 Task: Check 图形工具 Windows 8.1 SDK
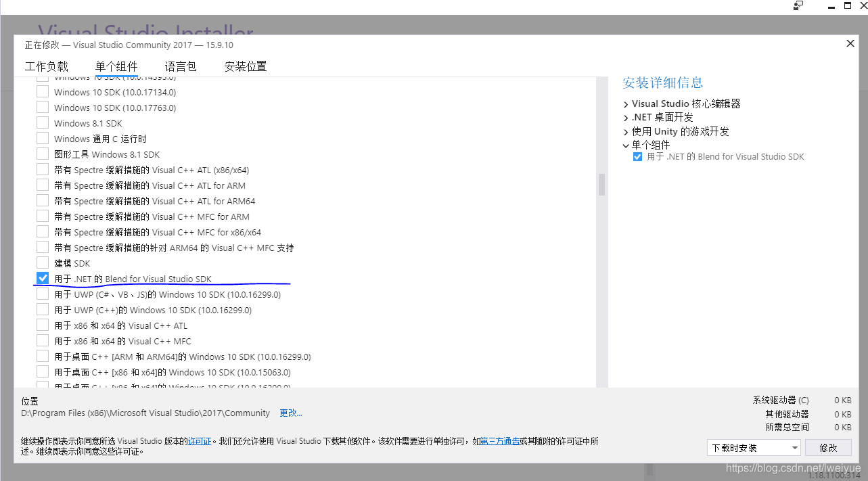click(43, 154)
